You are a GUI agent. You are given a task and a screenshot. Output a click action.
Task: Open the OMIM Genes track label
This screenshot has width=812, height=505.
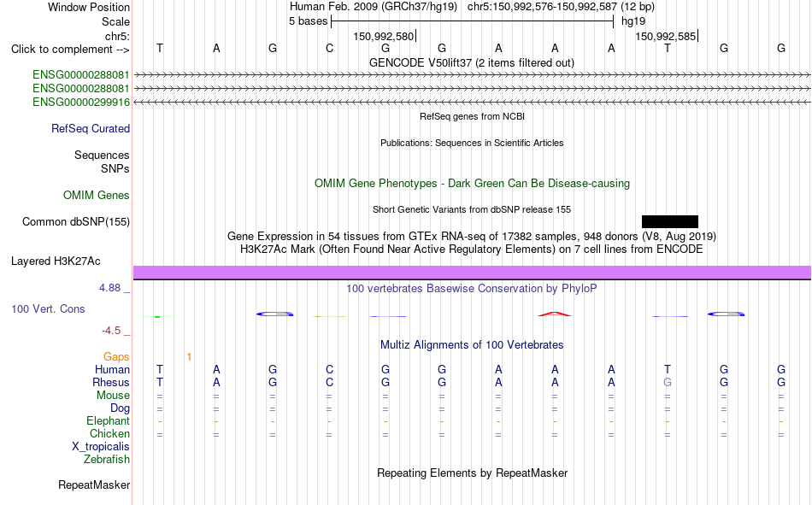point(97,196)
